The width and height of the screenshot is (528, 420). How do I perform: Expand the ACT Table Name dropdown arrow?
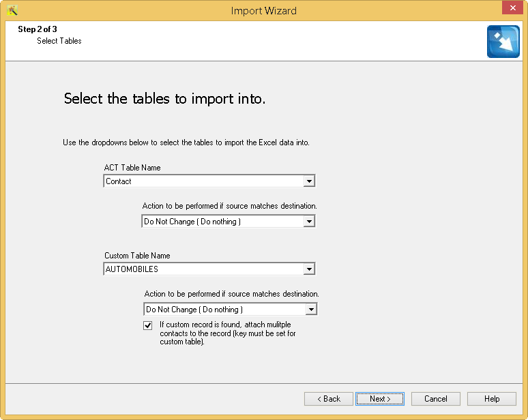click(x=309, y=181)
